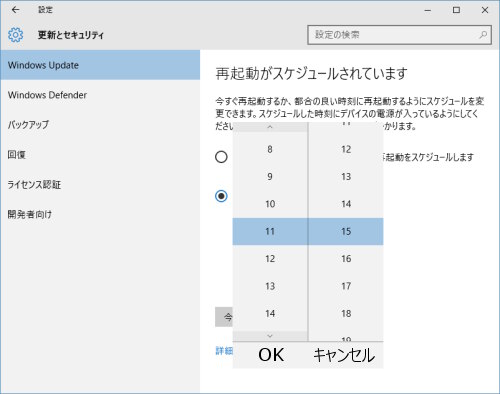Choose minute 14 in the minute column
This screenshot has width=500, height=394.
point(346,204)
